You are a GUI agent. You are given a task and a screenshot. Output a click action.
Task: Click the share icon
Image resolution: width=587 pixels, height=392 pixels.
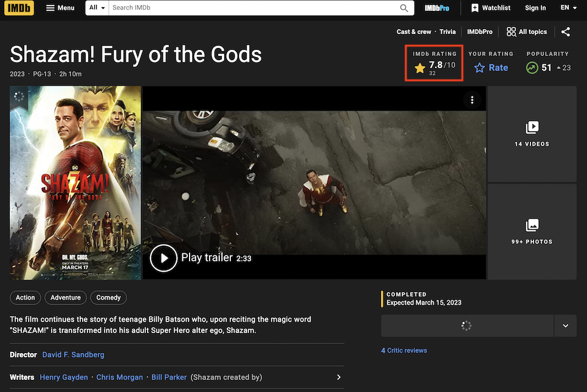[x=566, y=32]
